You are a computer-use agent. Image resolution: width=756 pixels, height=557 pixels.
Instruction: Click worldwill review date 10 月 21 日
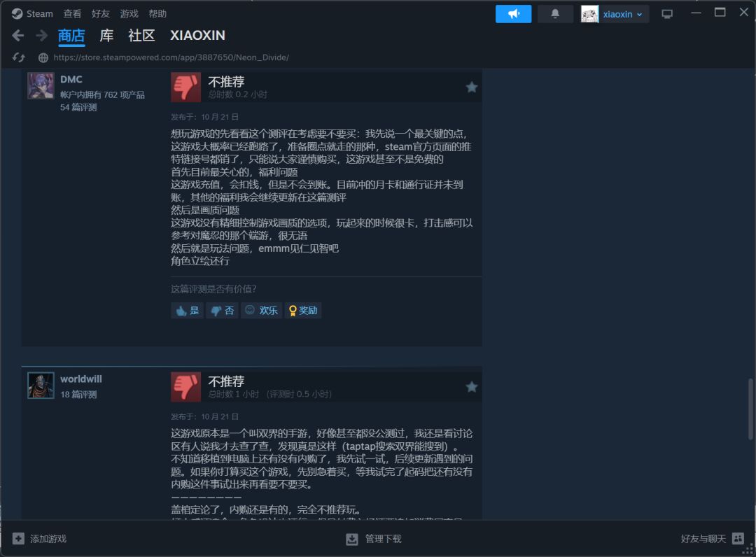(219, 417)
